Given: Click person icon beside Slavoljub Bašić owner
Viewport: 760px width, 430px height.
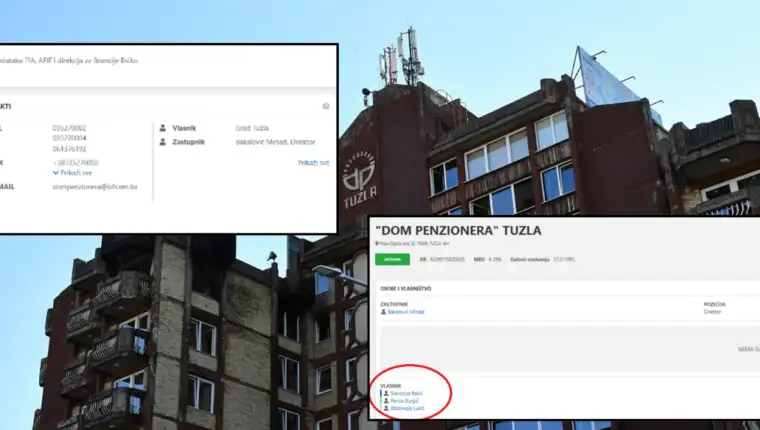Looking at the screenshot, I should pos(386,394).
